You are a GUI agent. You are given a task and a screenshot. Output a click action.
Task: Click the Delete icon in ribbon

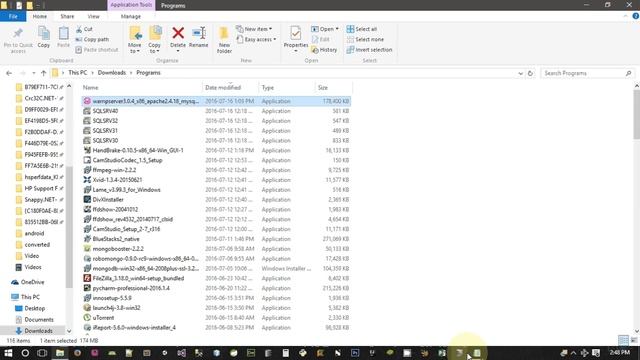[x=178, y=38]
